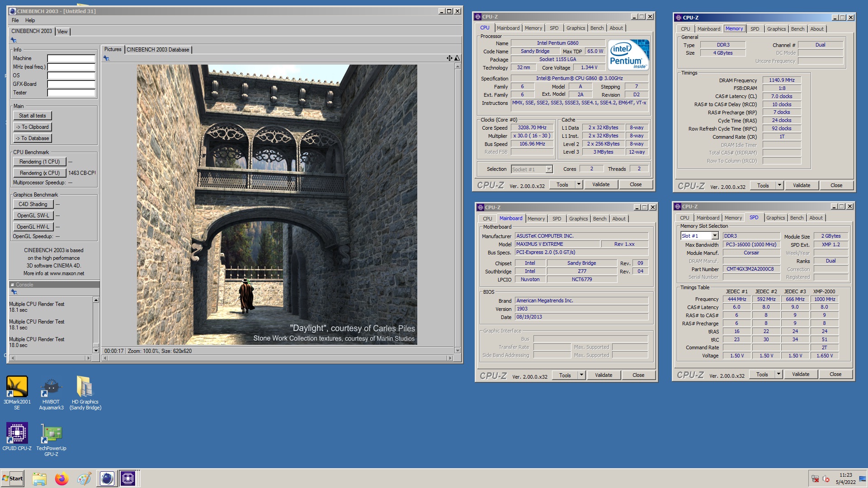Collapse the Console panel header
Screen dimensions: 868x488
13,285
